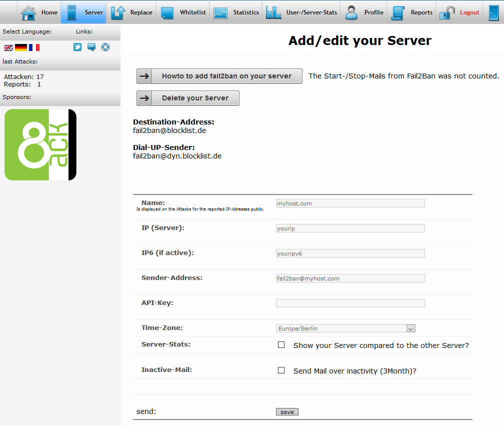The height and width of the screenshot is (426, 504).
Task: Click the save button
Action: 287,412
